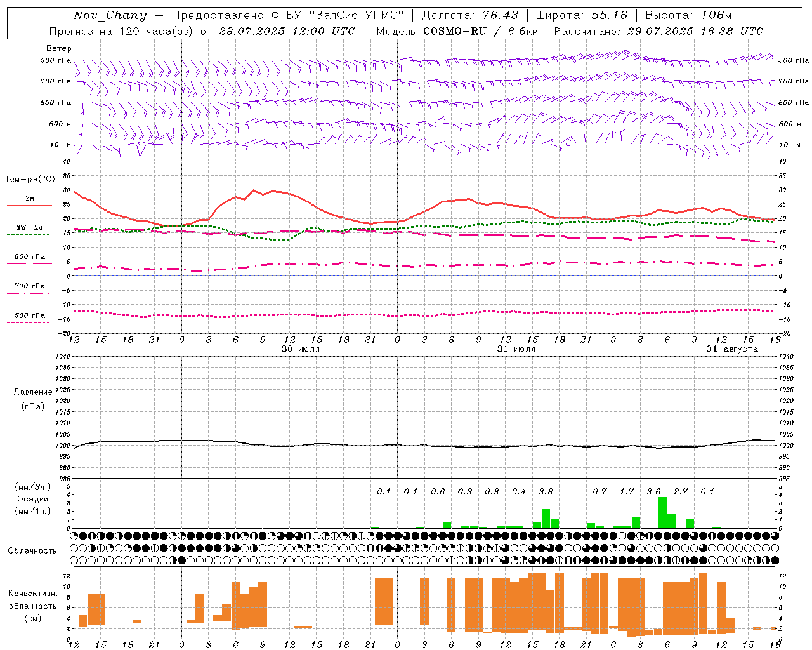Click the "(мм/1ч.)" precipitation unit label
The height and width of the screenshot is (650, 812).
click(x=33, y=511)
